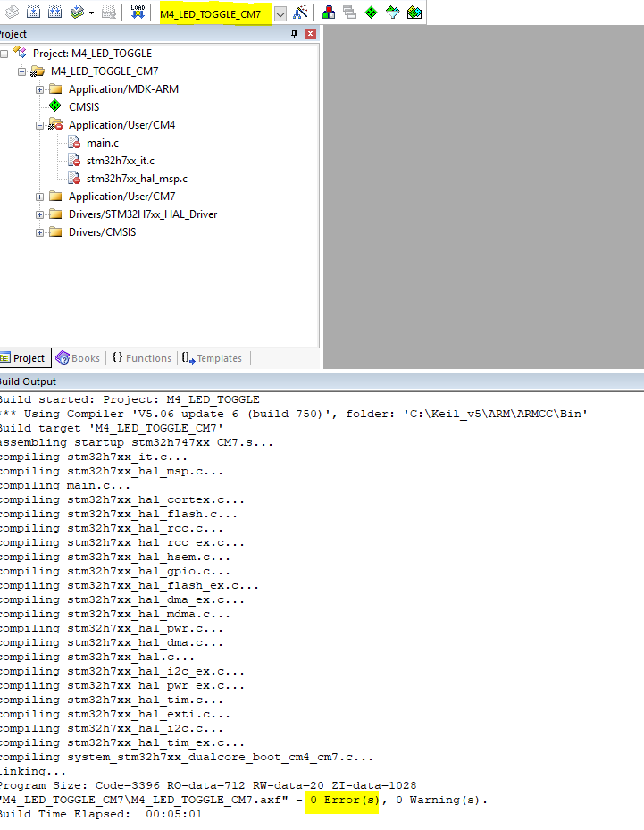Click the stm32h7xx_it.c file icon
644x830 pixels.
click(74, 161)
